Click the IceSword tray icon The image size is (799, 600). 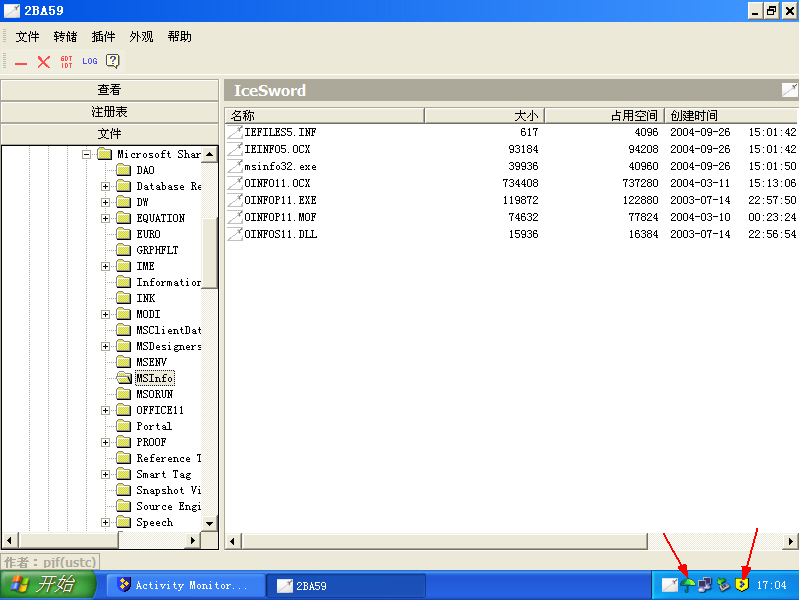tap(670, 585)
